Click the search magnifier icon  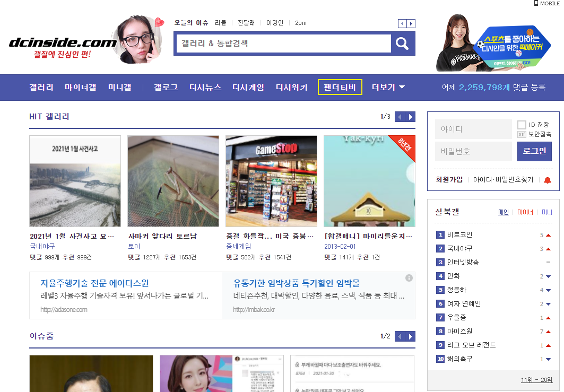click(x=402, y=43)
